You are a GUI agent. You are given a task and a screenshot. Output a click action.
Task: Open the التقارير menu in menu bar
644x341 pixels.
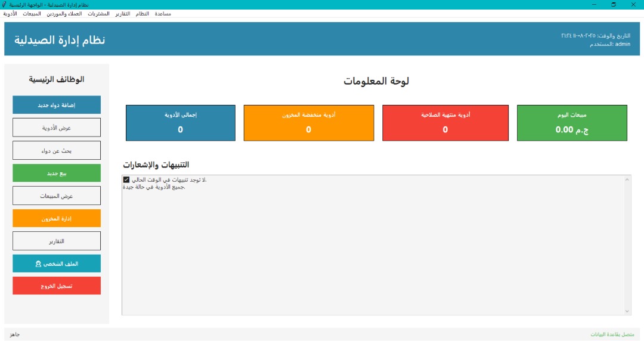[x=122, y=14]
